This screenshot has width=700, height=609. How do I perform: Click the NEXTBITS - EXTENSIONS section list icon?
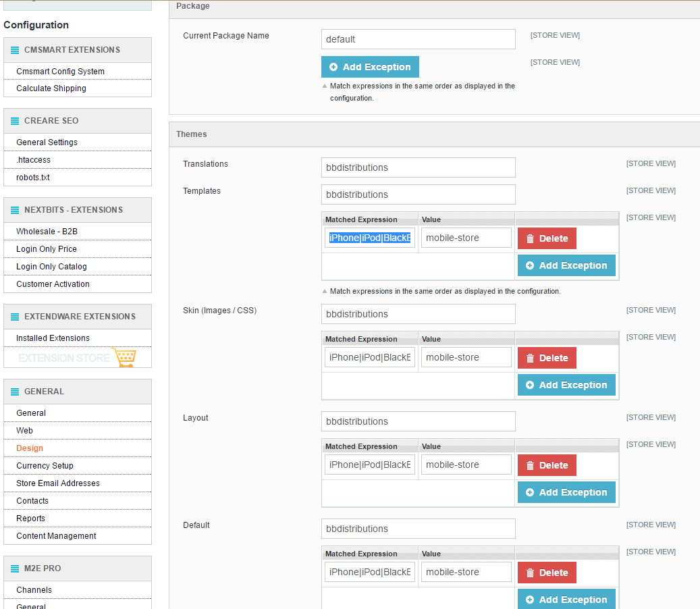point(15,210)
